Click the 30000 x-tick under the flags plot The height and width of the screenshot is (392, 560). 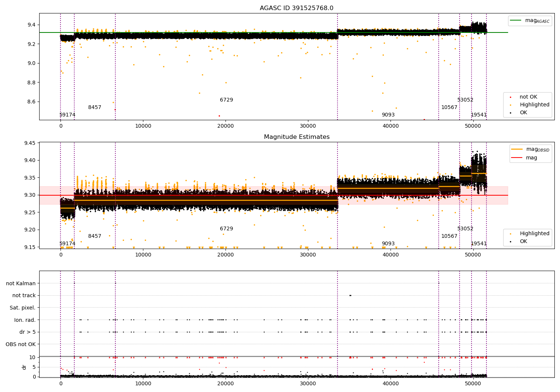308,383
